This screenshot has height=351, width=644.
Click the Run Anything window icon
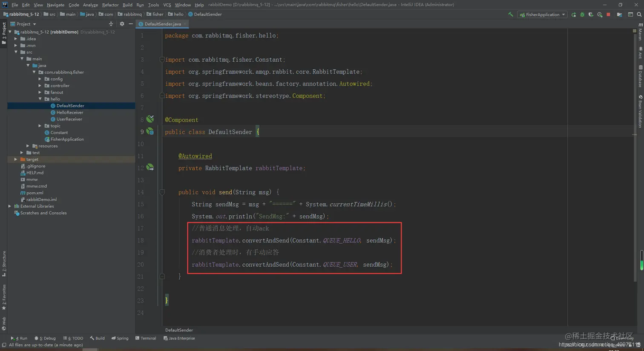click(x=630, y=14)
